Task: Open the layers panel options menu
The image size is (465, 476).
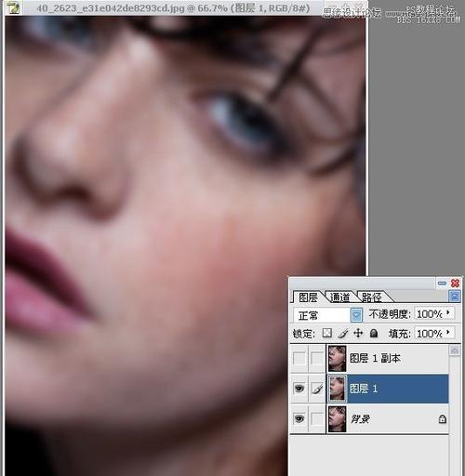Action: click(x=455, y=297)
